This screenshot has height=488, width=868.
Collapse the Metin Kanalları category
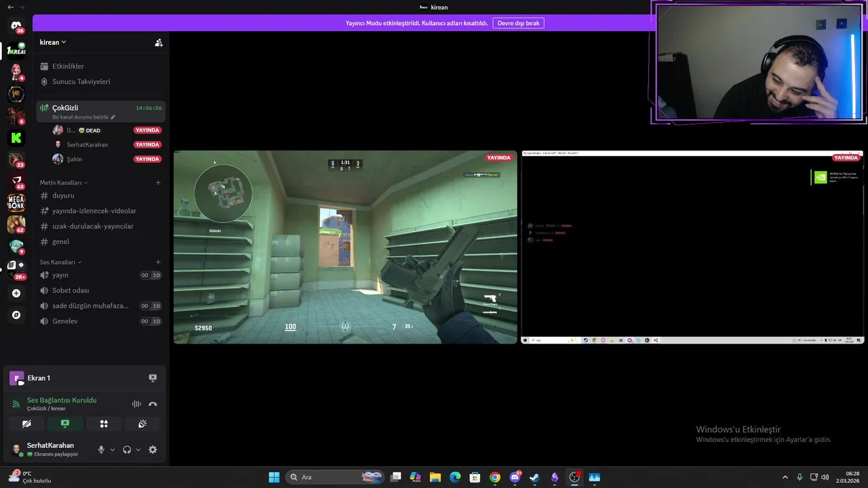pos(64,183)
